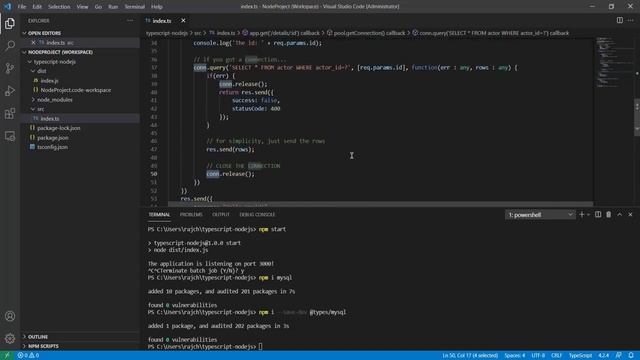640x360 pixels.
Task: Select the index.ts editor tab
Action: [x=162, y=20]
